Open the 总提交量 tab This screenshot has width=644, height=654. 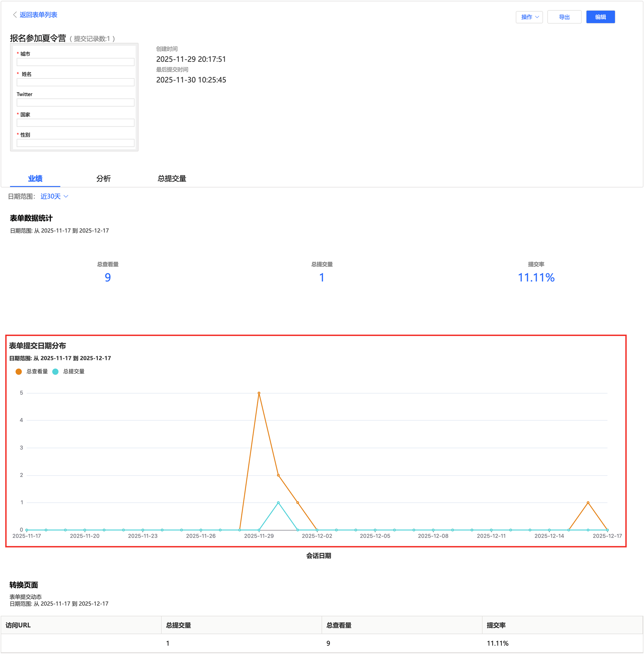(x=172, y=178)
